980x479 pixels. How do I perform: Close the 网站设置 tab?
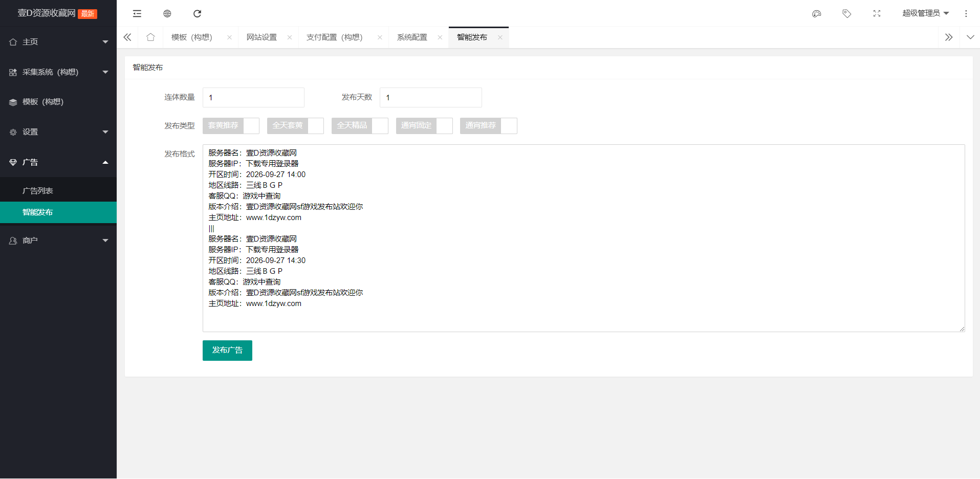pos(290,37)
